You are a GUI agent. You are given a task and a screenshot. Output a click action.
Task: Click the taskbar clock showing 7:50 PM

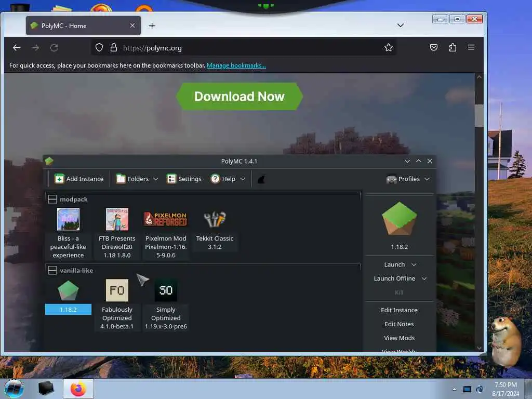pyautogui.click(x=506, y=389)
